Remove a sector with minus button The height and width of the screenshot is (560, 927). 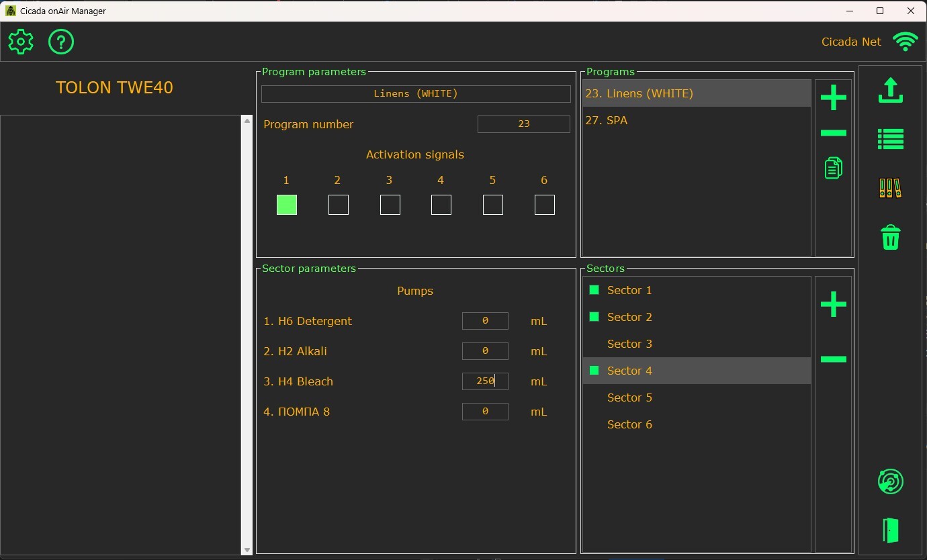(x=833, y=359)
